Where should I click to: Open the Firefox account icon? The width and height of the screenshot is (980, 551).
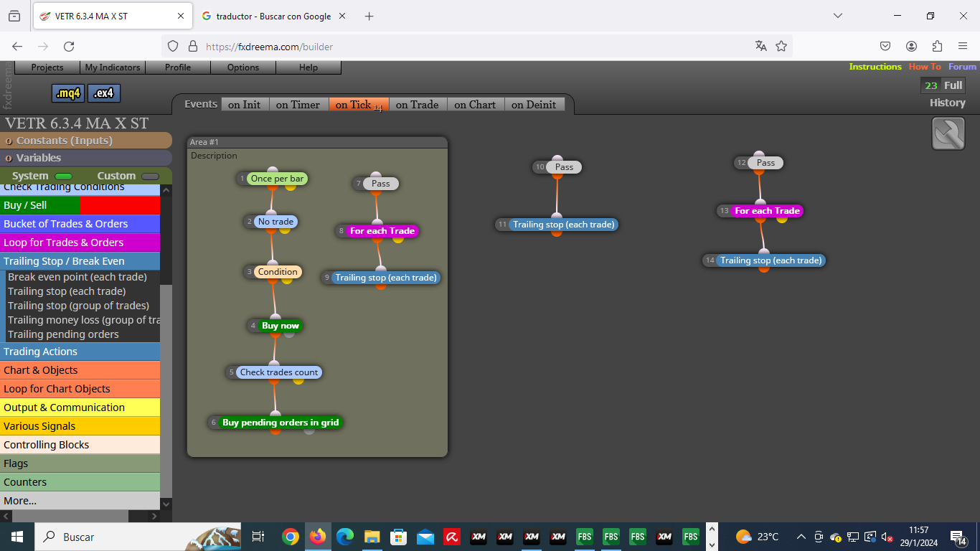click(x=911, y=46)
